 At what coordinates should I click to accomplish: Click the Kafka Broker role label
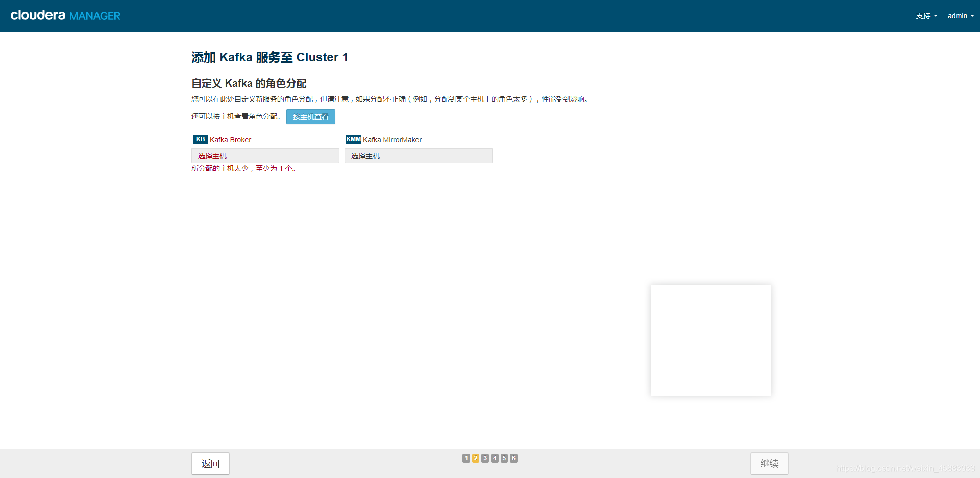point(231,139)
